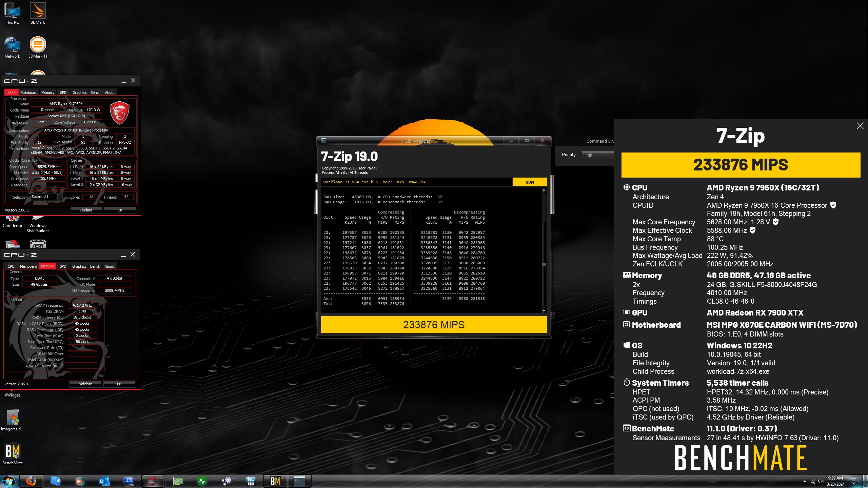868x488 pixels.
Task: Click OK in the bottom CPU-Z window
Action: click(119, 384)
